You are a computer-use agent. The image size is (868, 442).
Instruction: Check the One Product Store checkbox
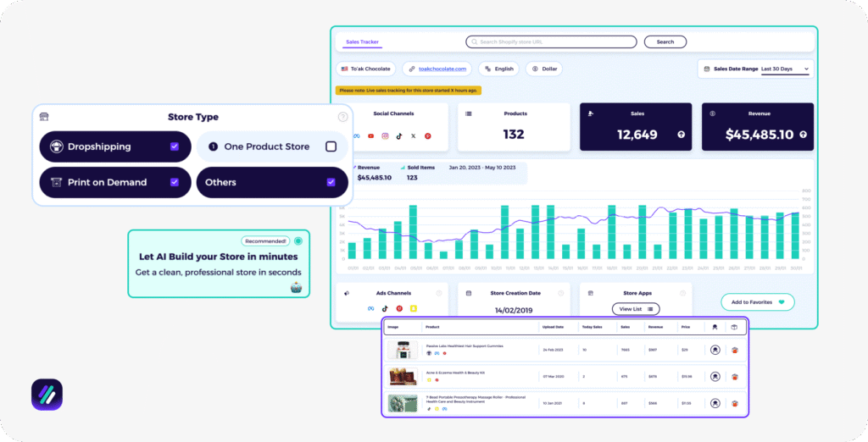tap(331, 146)
